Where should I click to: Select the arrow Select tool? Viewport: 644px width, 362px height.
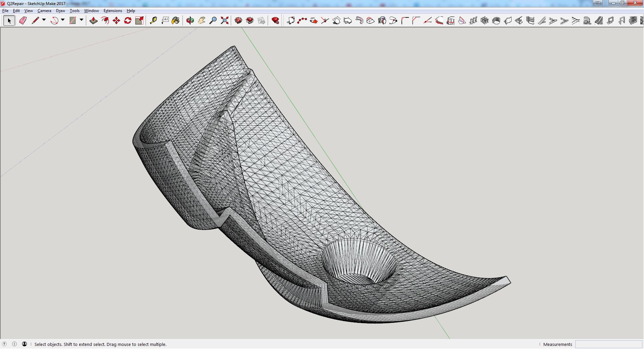[x=9, y=20]
